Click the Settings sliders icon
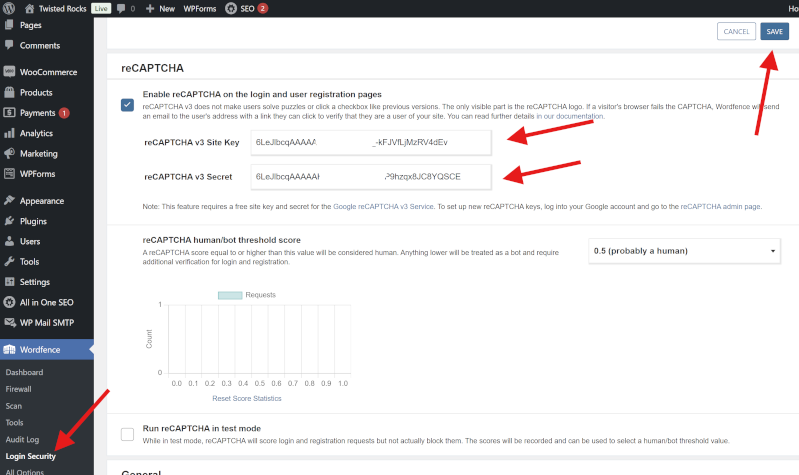 tap(9, 282)
